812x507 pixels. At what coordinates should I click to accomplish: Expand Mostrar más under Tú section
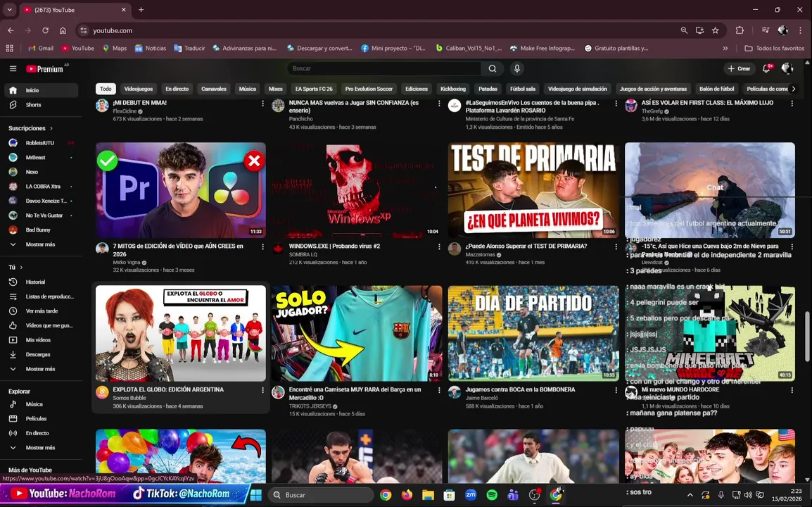pyautogui.click(x=42, y=369)
